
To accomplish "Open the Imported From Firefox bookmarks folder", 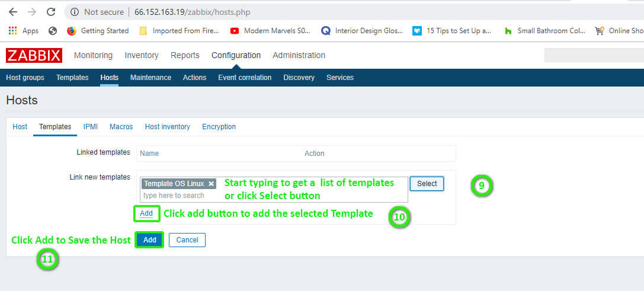I will (179, 31).
